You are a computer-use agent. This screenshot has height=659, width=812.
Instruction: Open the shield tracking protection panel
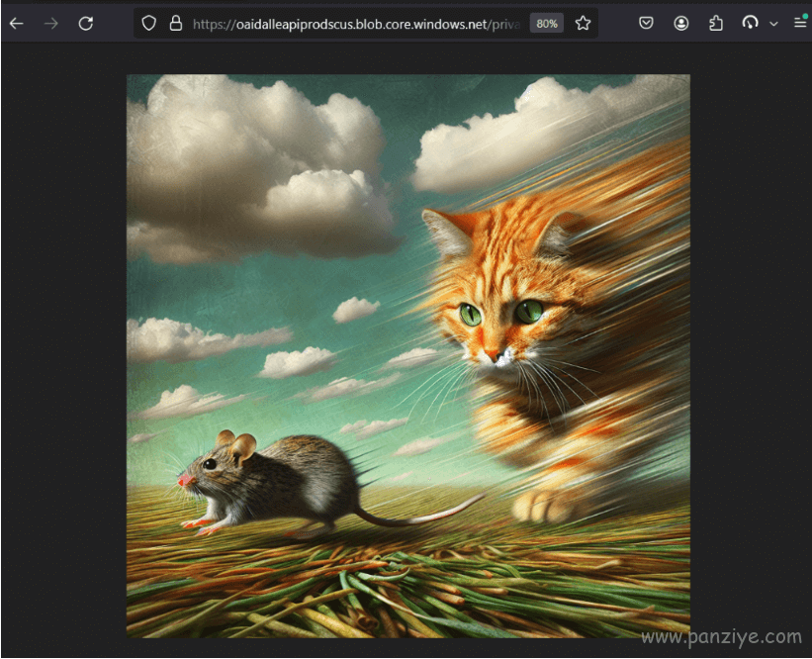(x=149, y=24)
